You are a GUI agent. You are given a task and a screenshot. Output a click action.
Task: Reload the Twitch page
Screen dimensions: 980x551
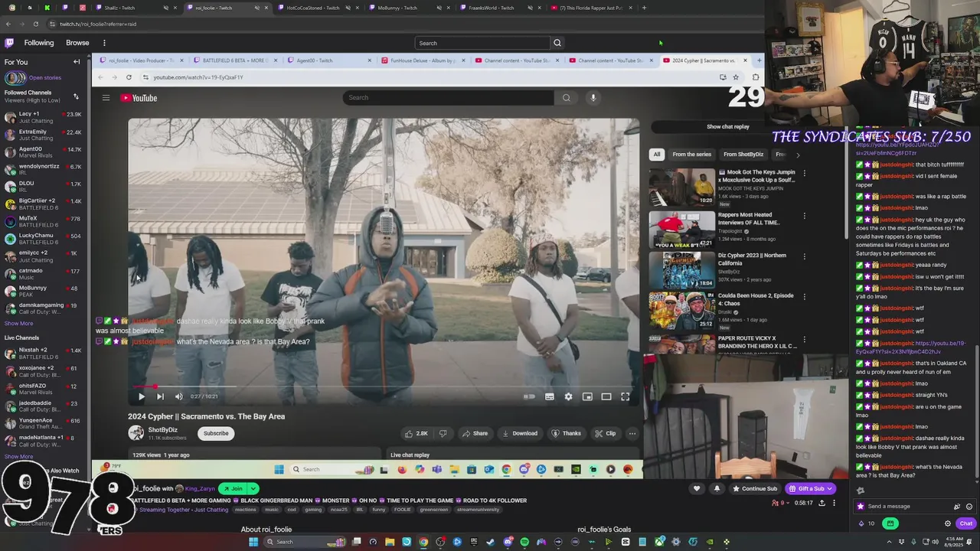pyautogui.click(x=35, y=24)
